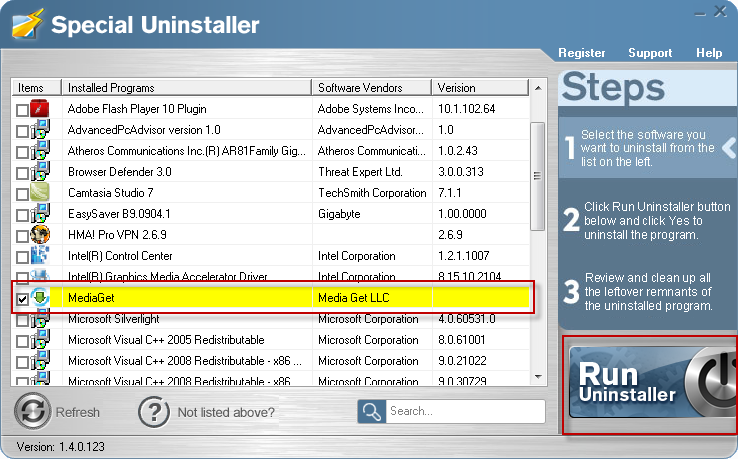Click the Visual C++ 2008 x86 9.0.21022 icon
The height and width of the screenshot is (459, 738).
(40, 361)
